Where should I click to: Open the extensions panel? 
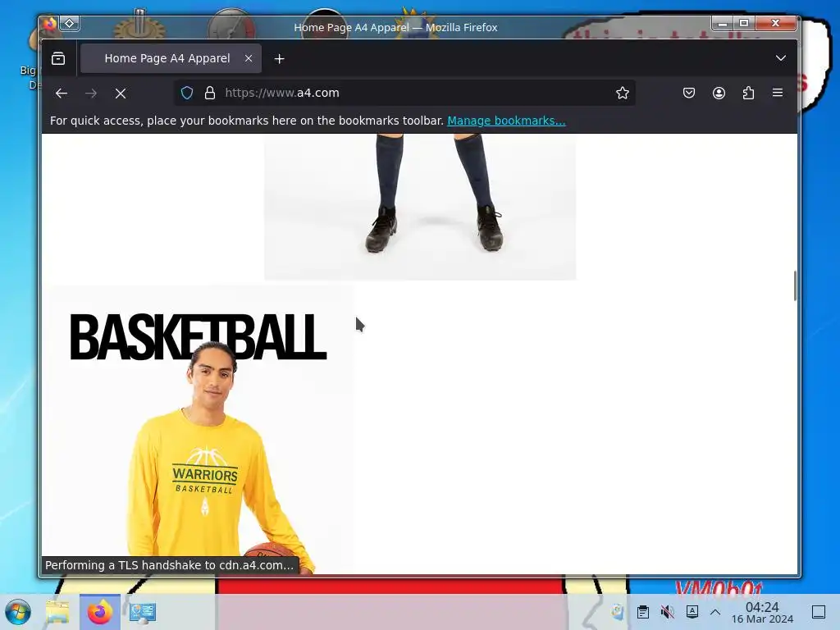pos(748,93)
